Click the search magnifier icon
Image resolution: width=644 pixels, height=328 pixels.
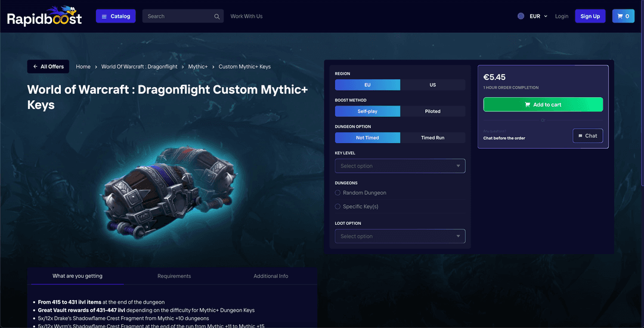pyautogui.click(x=217, y=17)
